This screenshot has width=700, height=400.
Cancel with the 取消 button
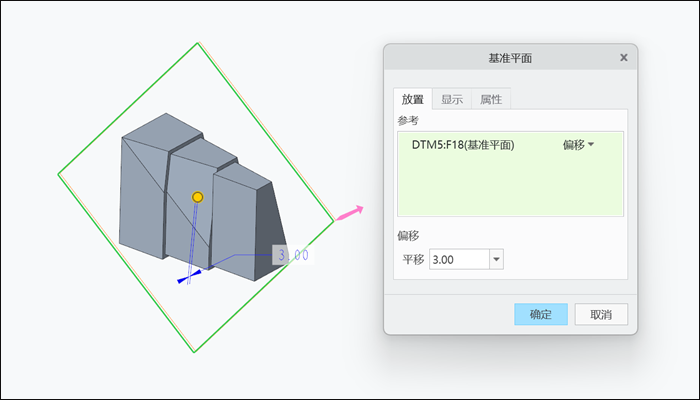pyautogui.click(x=601, y=314)
